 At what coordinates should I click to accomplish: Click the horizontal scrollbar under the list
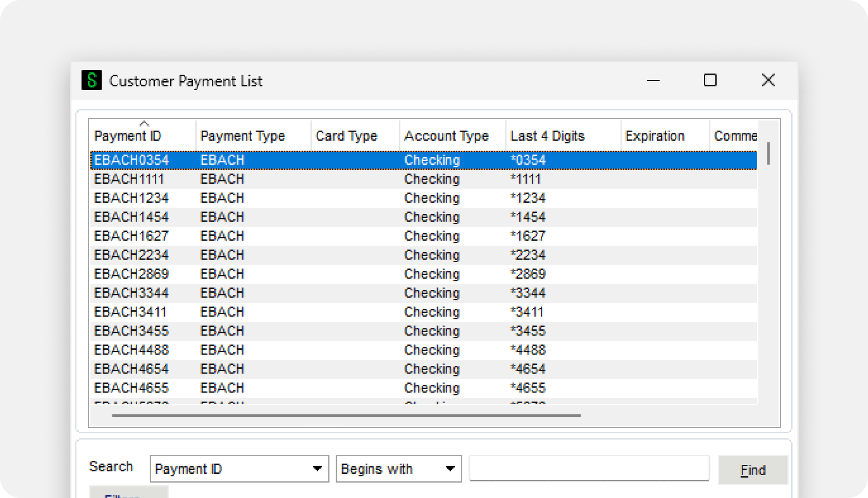[346, 415]
